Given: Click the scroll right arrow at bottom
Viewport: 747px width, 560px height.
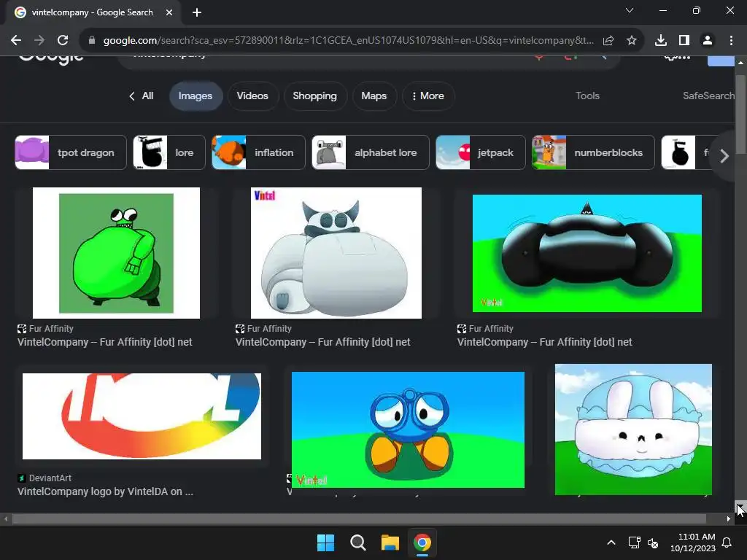Looking at the screenshot, I should (729, 519).
